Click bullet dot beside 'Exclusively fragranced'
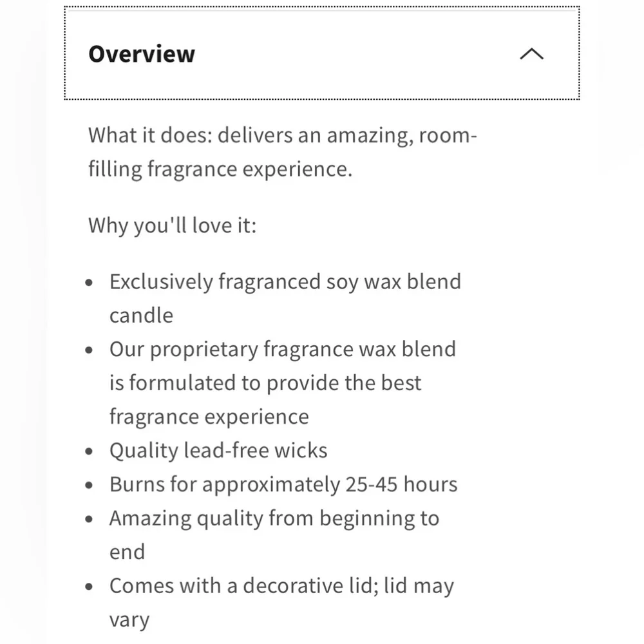 (x=89, y=283)
